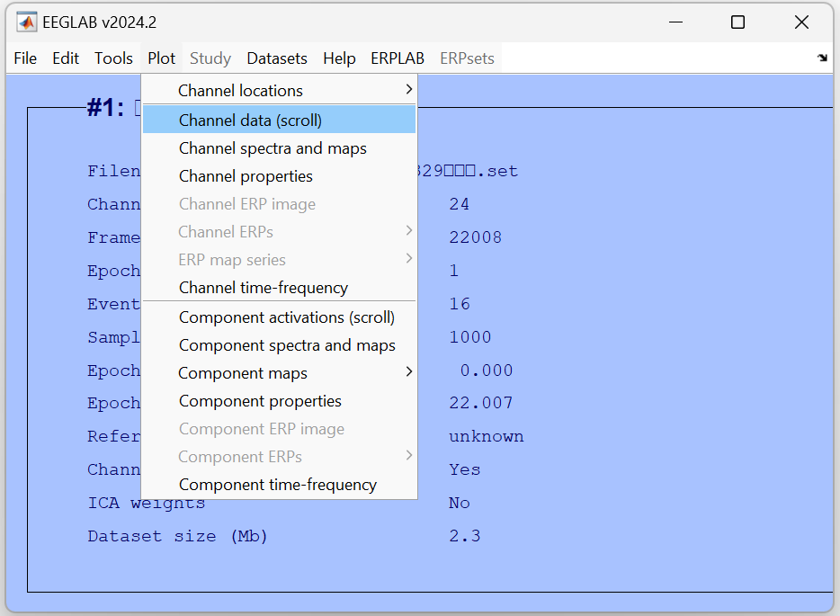The image size is (840, 616).
Task: Choose Channel spectra and maps
Action: click(x=279, y=147)
